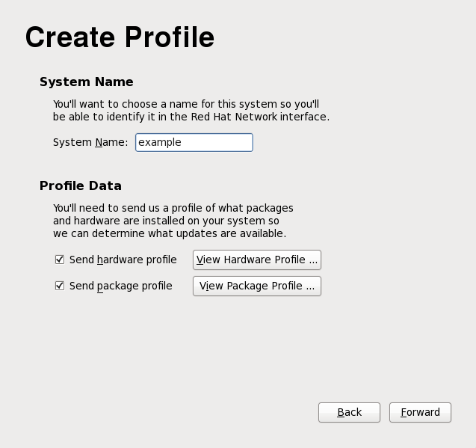This screenshot has width=476, height=448.
Task: Click the "You'll need to send us a profile" line
Action: [x=173, y=208]
